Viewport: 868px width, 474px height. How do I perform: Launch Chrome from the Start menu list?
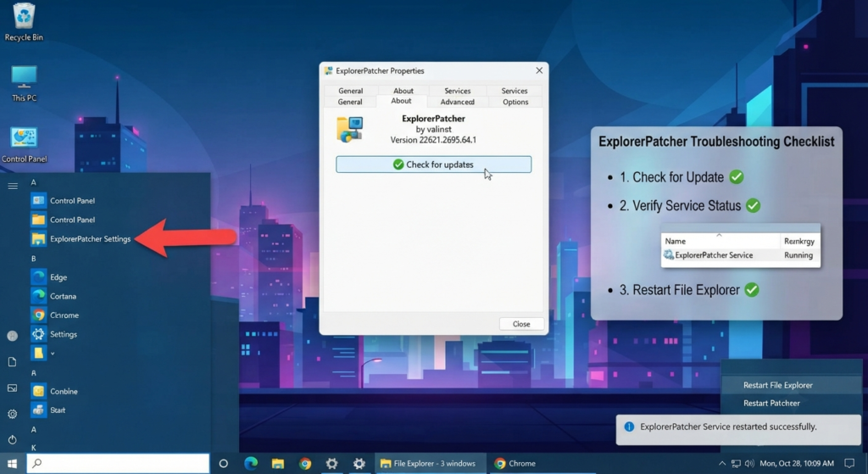click(55, 315)
